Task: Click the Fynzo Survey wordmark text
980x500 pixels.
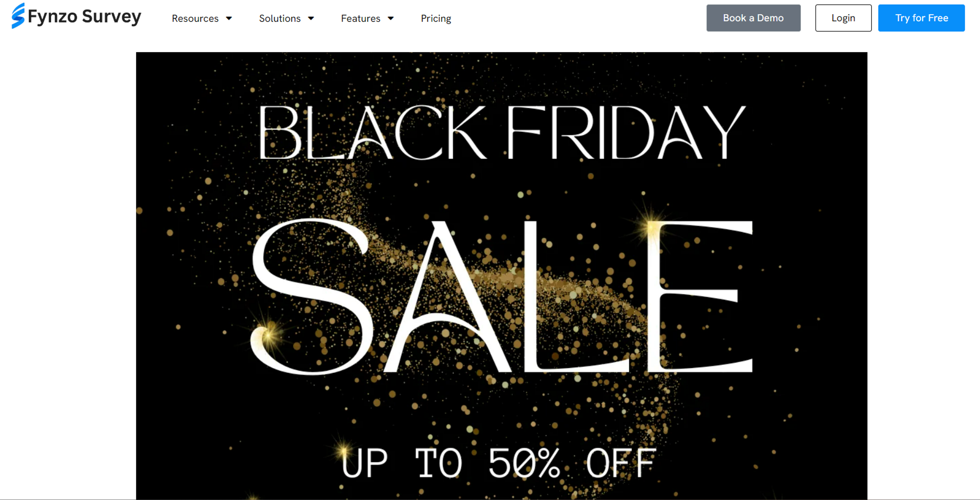Action: click(x=84, y=17)
